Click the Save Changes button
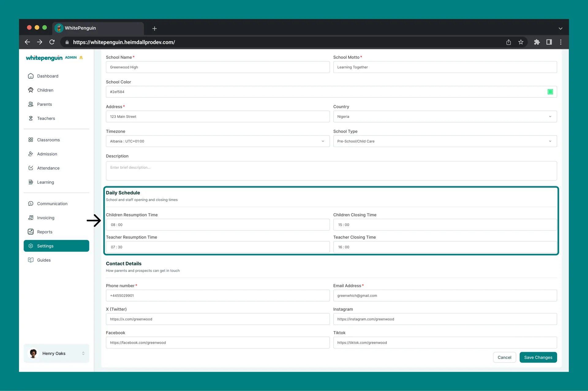The width and height of the screenshot is (588, 391). click(538, 357)
